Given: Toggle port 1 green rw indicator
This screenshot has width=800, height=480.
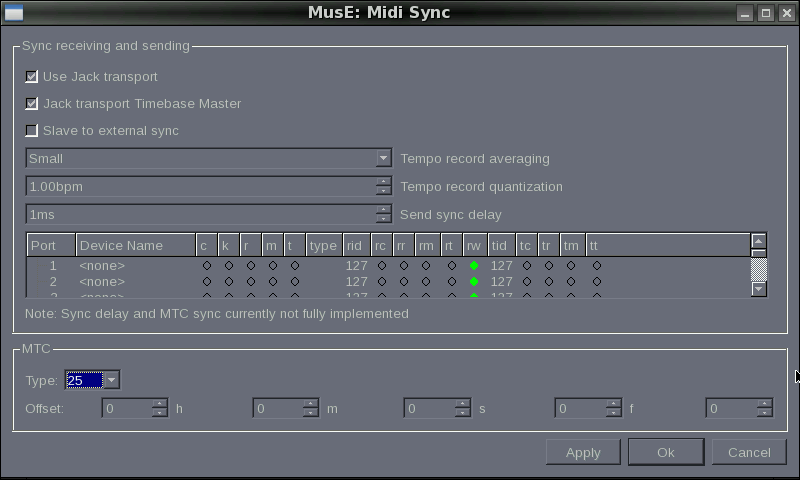Looking at the screenshot, I should [474, 265].
